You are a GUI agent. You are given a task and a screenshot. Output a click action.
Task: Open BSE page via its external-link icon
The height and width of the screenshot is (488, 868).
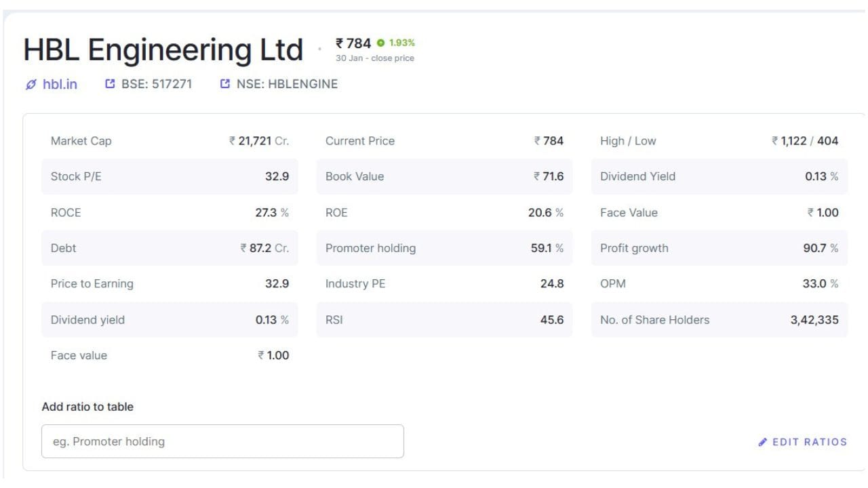pyautogui.click(x=110, y=83)
